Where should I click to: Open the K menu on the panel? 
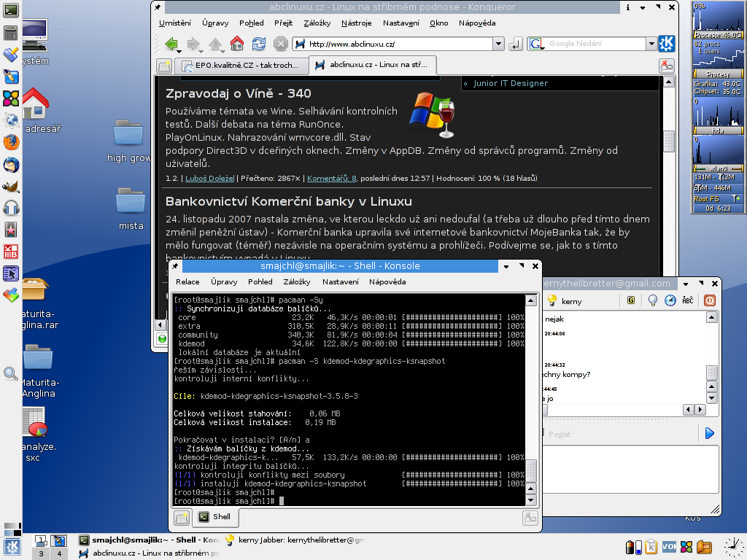(12, 547)
